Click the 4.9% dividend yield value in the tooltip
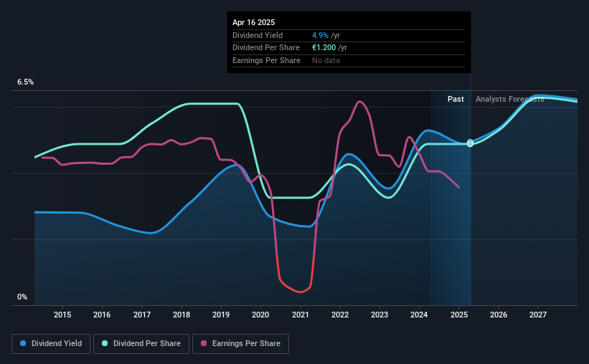This screenshot has width=589, height=364. click(x=320, y=35)
